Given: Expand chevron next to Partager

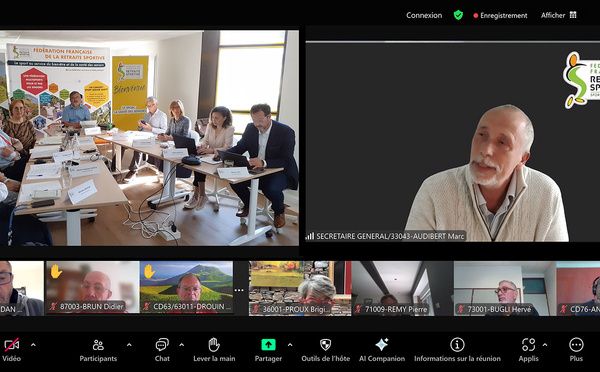Looking at the screenshot, I should (290, 345).
